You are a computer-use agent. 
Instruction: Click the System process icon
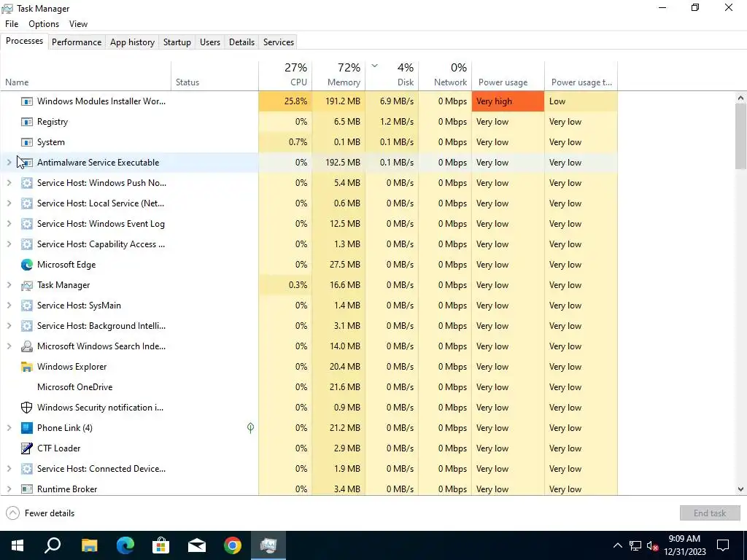point(27,142)
